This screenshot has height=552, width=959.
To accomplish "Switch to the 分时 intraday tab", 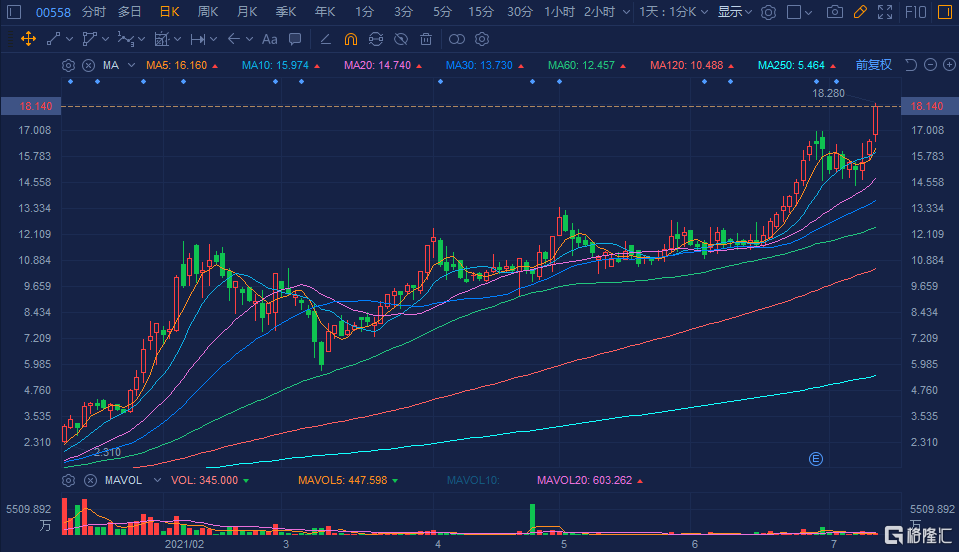I will coord(93,12).
